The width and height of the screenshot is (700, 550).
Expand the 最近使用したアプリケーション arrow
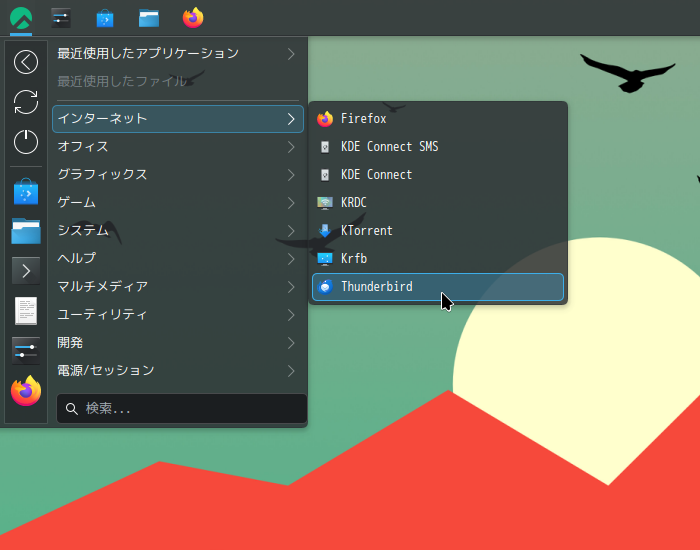click(291, 54)
